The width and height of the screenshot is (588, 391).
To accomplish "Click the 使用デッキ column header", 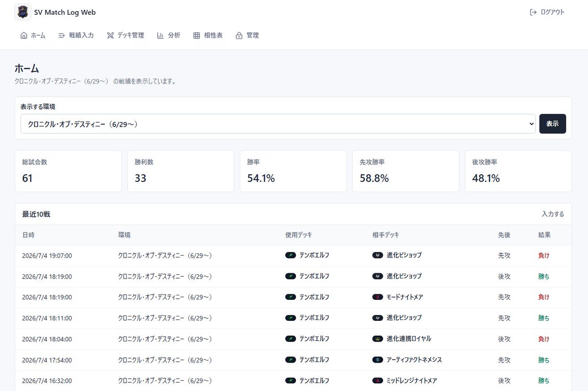I will click(x=298, y=235).
